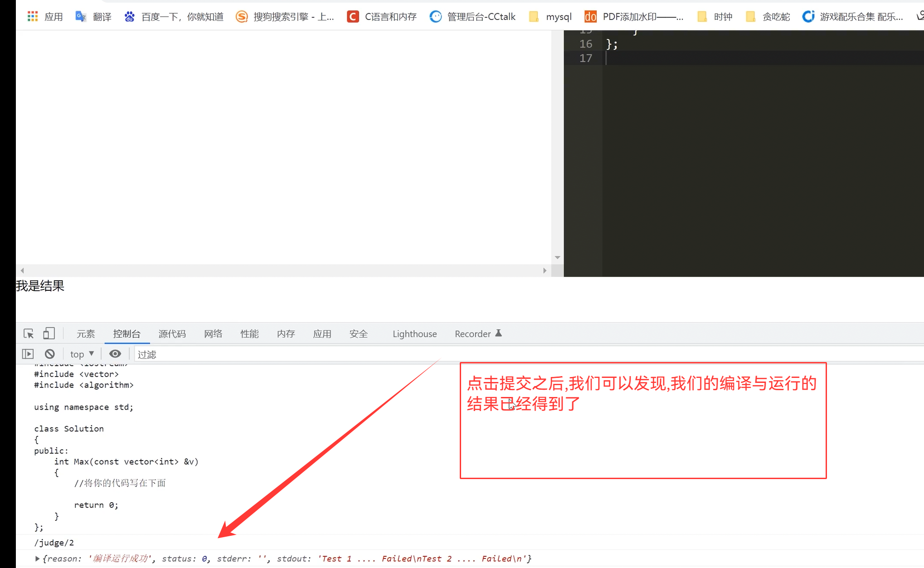Open the 游戏配乐合集 bookmark

click(852, 17)
